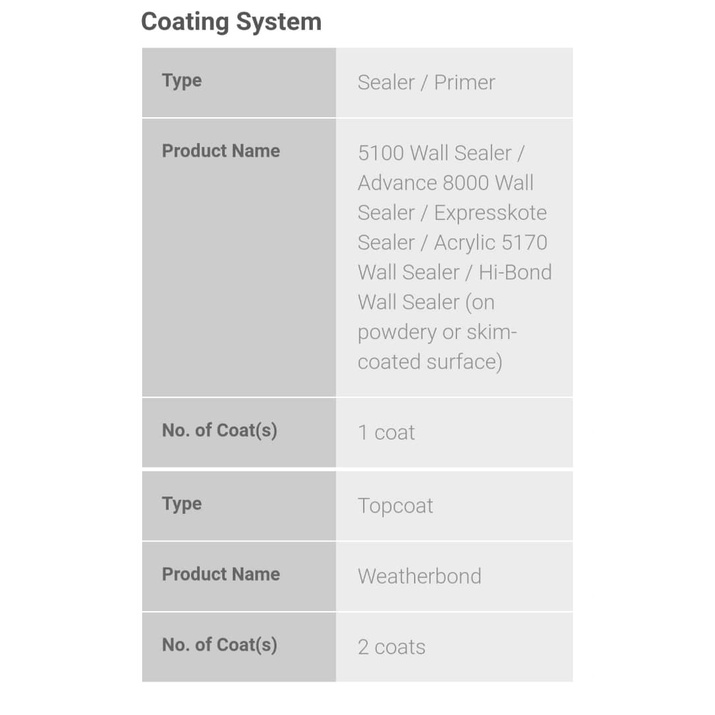Click the 2 coats value
Image resolution: width=715 pixels, height=715 pixels.
391,647
